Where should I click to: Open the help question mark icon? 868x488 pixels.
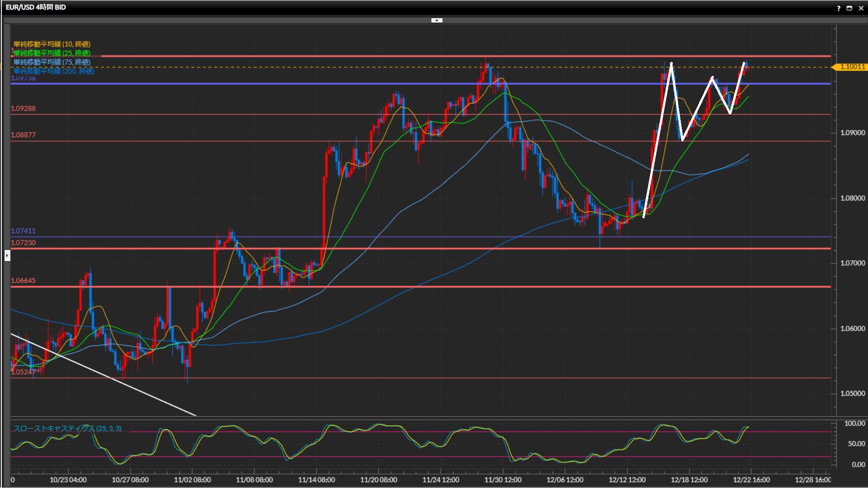(x=839, y=8)
